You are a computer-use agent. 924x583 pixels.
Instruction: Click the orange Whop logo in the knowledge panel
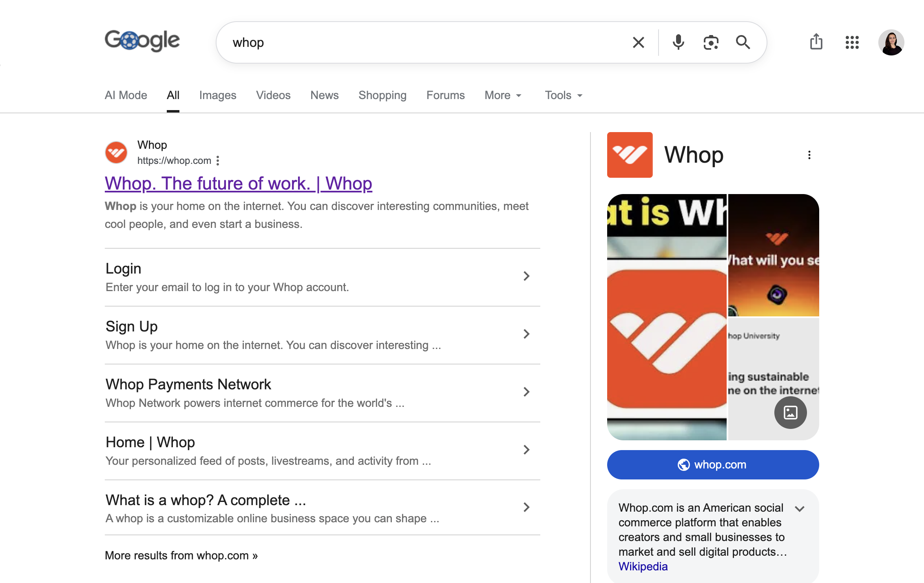(630, 155)
